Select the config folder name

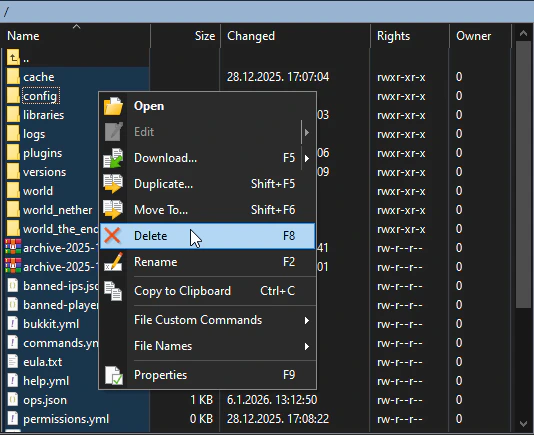(40, 96)
